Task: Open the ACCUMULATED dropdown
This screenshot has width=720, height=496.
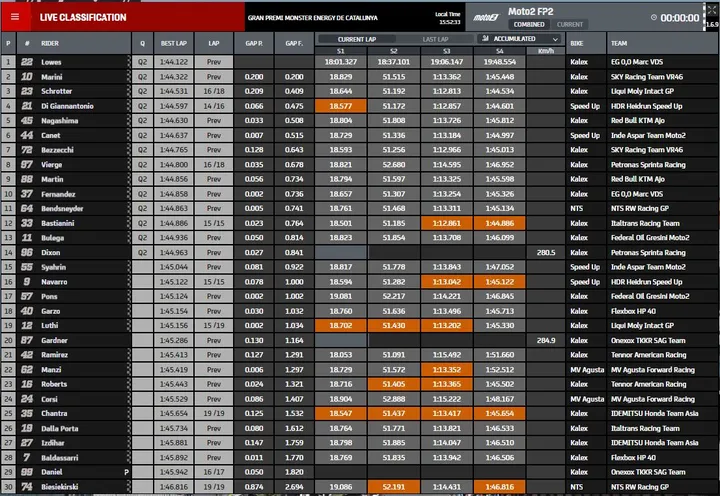Action: coord(520,39)
